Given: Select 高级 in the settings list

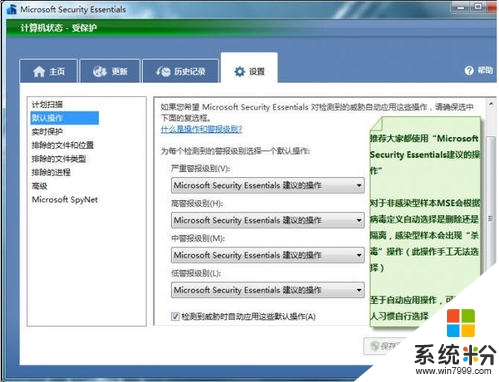Looking at the screenshot, I should 39,186.
